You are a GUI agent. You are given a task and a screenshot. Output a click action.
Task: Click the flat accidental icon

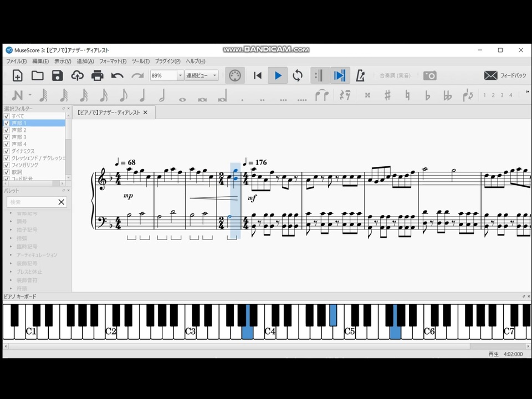427,96
